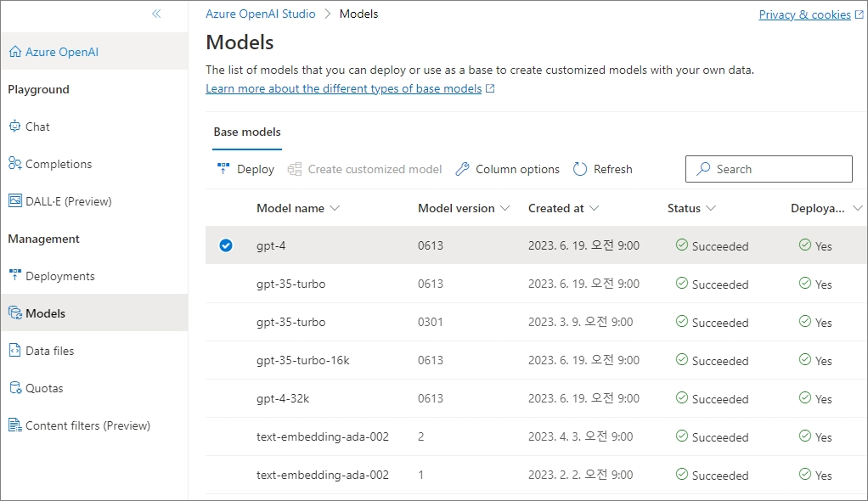
Task: Click the DALL·E (Preview) image icon
Action: coord(15,201)
